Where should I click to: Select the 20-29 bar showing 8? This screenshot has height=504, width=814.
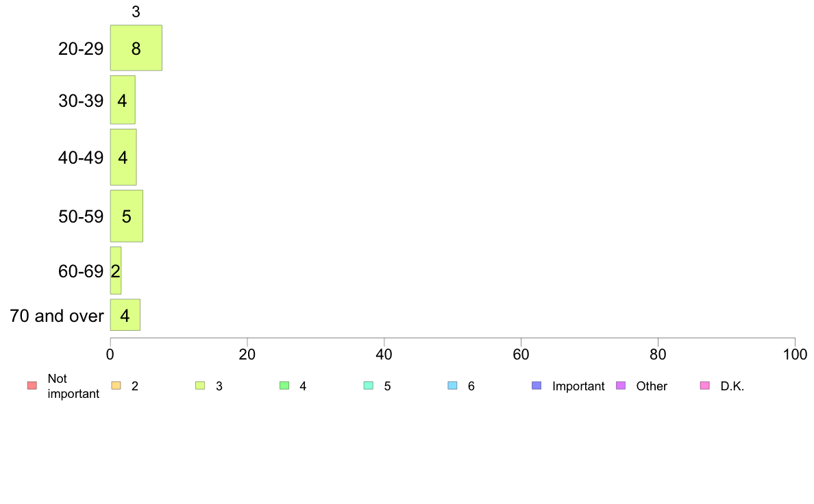coord(136,48)
